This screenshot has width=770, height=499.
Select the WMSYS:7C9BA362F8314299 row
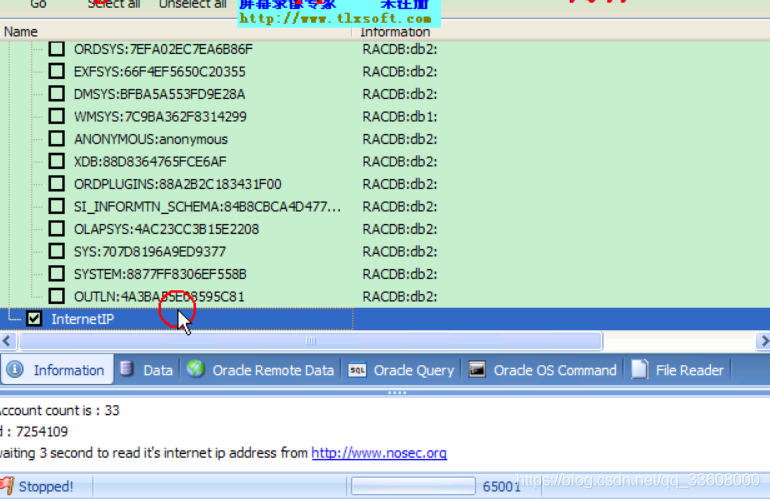click(160, 116)
